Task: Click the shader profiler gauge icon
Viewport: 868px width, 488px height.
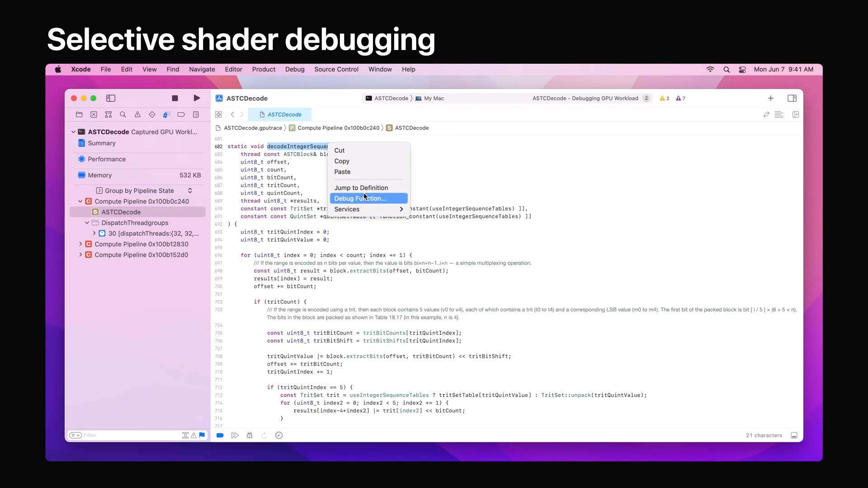Action: pos(279,436)
